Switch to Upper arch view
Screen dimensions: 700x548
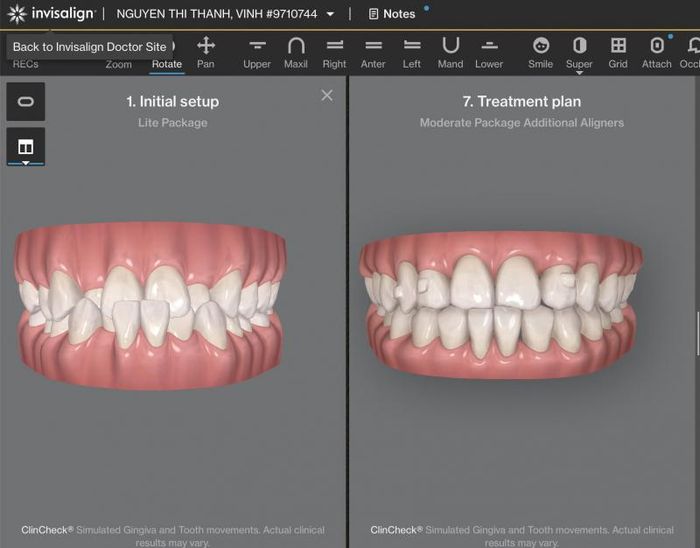257,53
